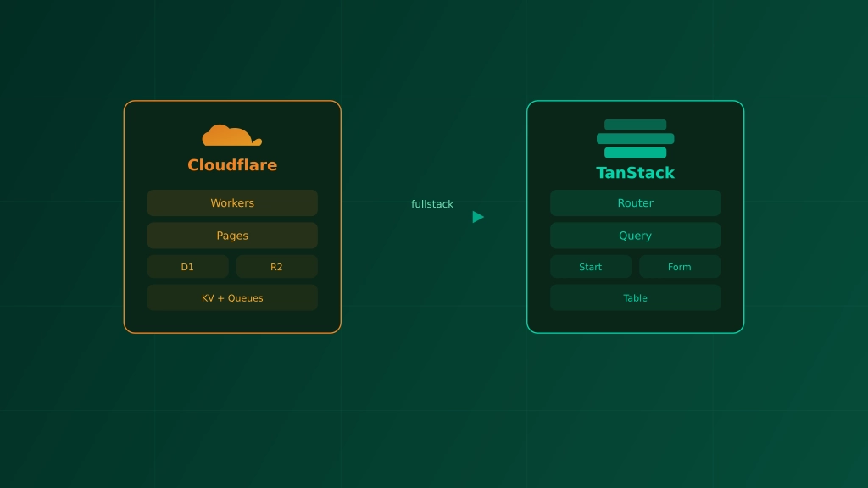Screen dimensions: 868x488
Task: Click the small cloud tail on Cloudflare logo
Action: click(257, 141)
